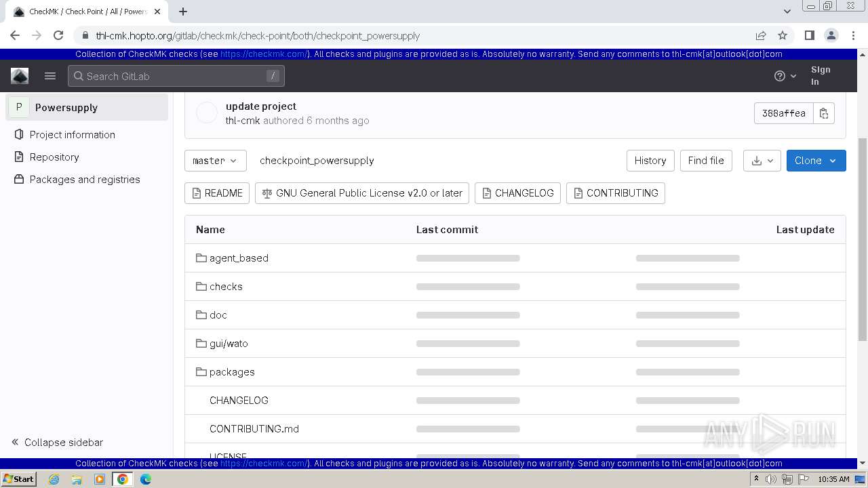Open the master branch dropdown
Screen dimensions: 868x488
[x=215, y=161]
